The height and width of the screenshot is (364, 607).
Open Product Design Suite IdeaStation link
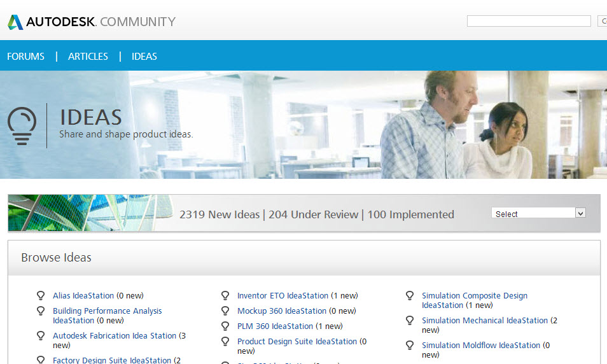(297, 342)
